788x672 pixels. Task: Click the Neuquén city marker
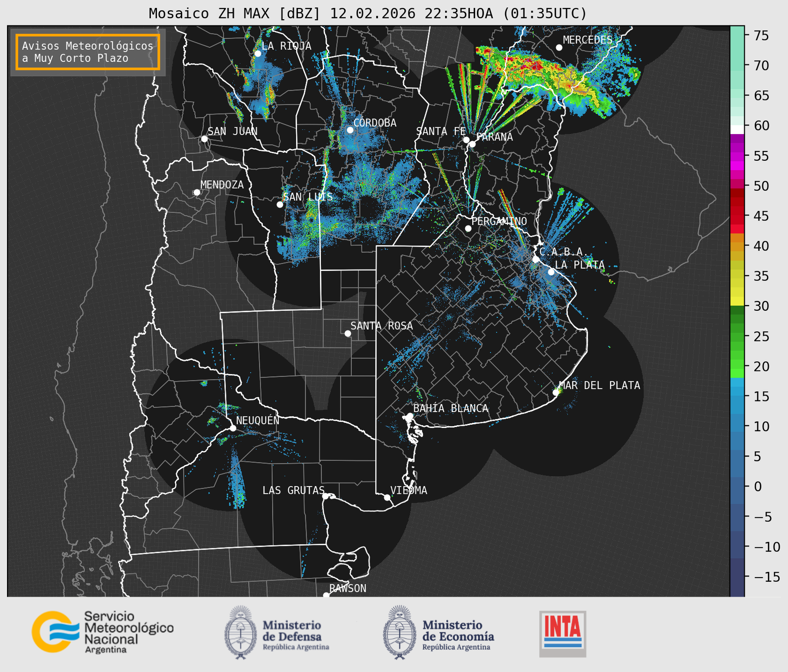[x=233, y=428]
